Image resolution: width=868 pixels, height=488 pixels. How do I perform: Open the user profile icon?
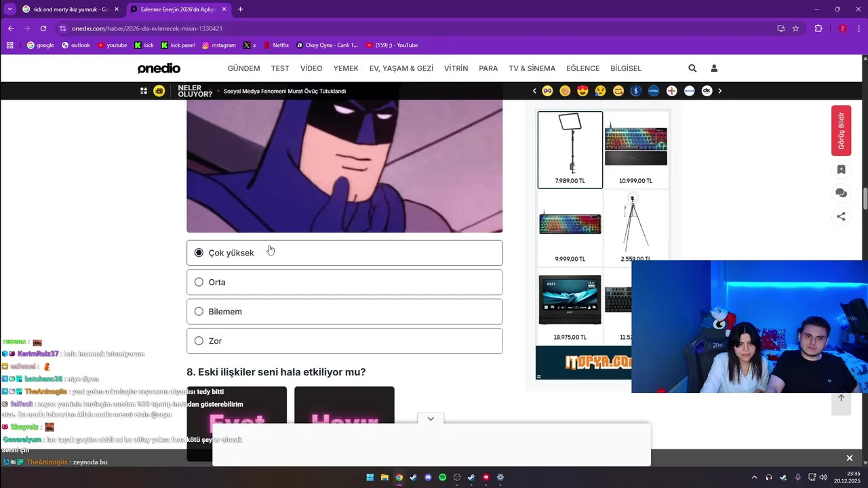(x=714, y=68)
